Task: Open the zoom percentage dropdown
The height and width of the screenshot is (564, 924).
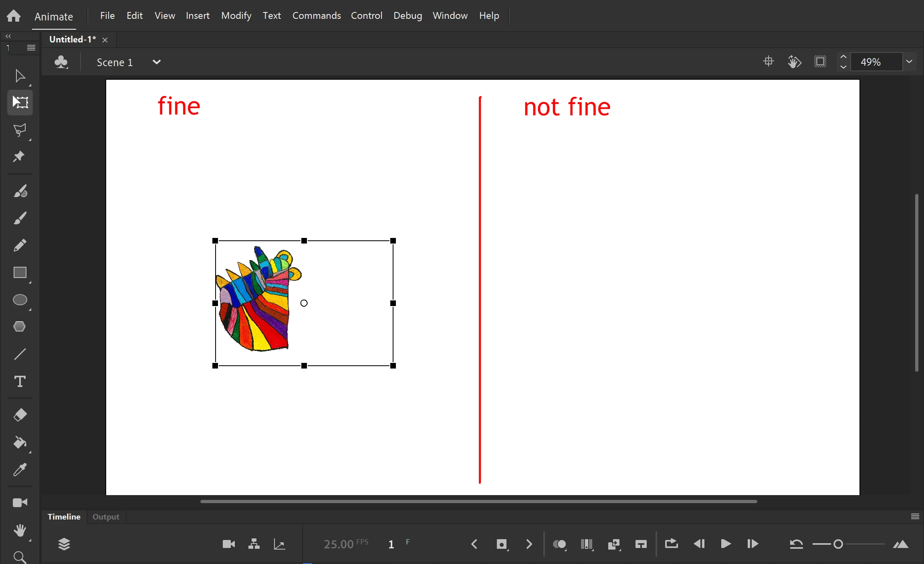Action: (909, 62)
